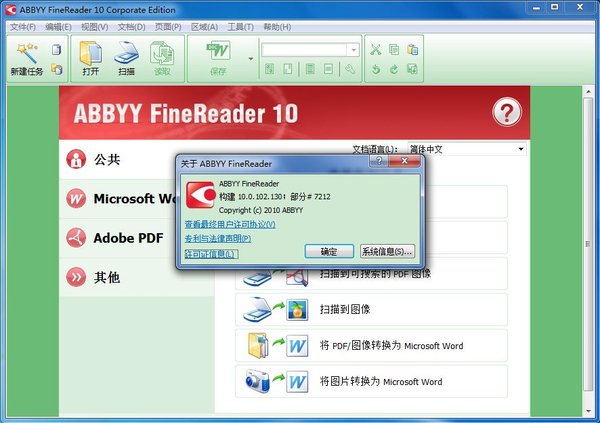600x423 pixels.
Task: Open the 查看最终用户许可协议 link
Action: [x=230, y=224]
